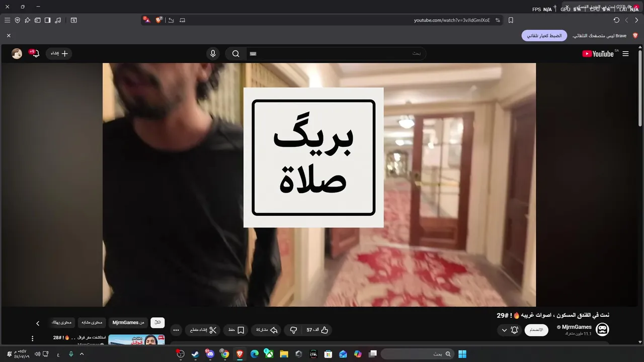The width and height of the screenshot is (644, 362).
Task: Click the Brave VPN shield icon
Action: pos(17,20)
